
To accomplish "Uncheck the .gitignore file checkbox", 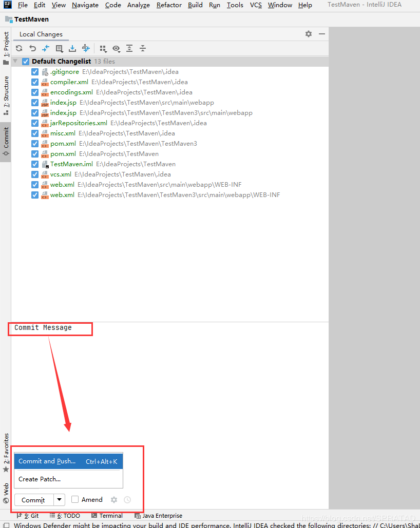I will pos(35,72).
